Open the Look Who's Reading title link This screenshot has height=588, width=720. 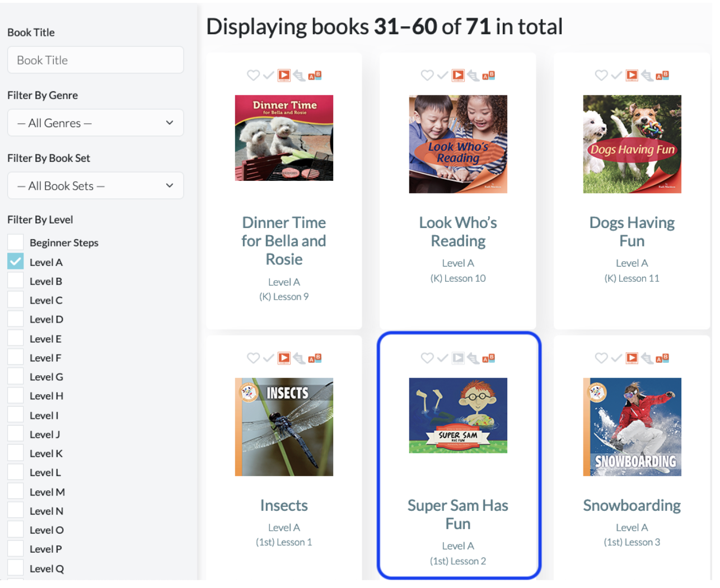(458, 231)
